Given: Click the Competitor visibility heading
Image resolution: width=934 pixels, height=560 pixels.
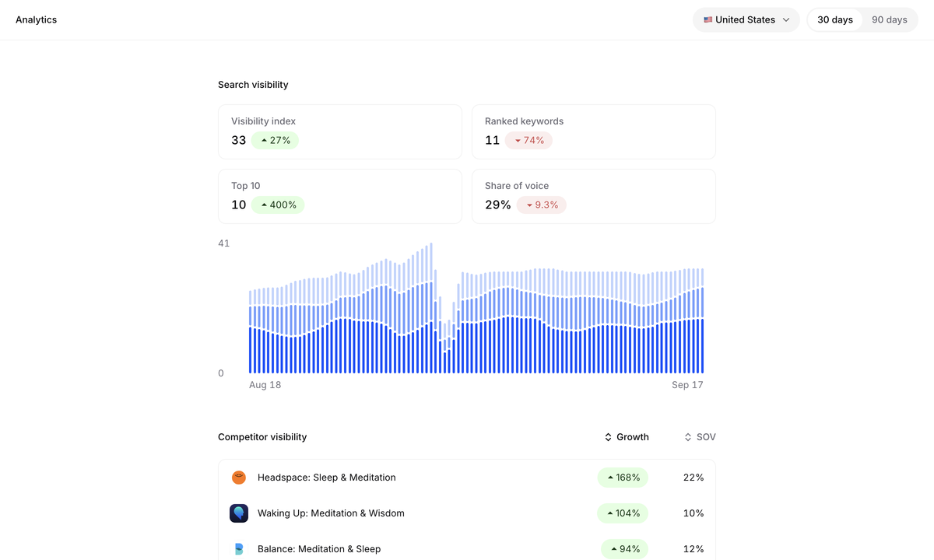Looking at the screenshot, I should pos(262,437).
